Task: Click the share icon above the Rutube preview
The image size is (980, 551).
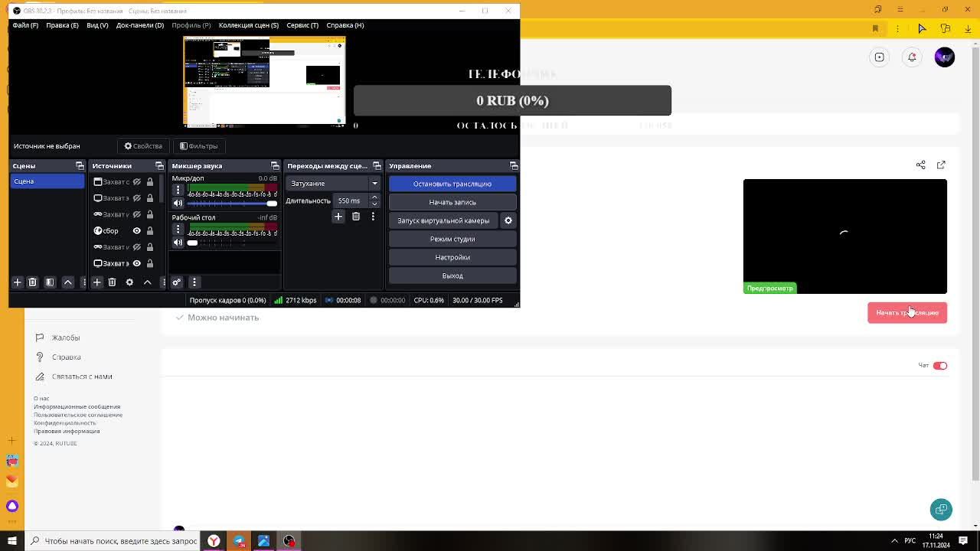Action: pyautogui.click(x=921, y=165)
